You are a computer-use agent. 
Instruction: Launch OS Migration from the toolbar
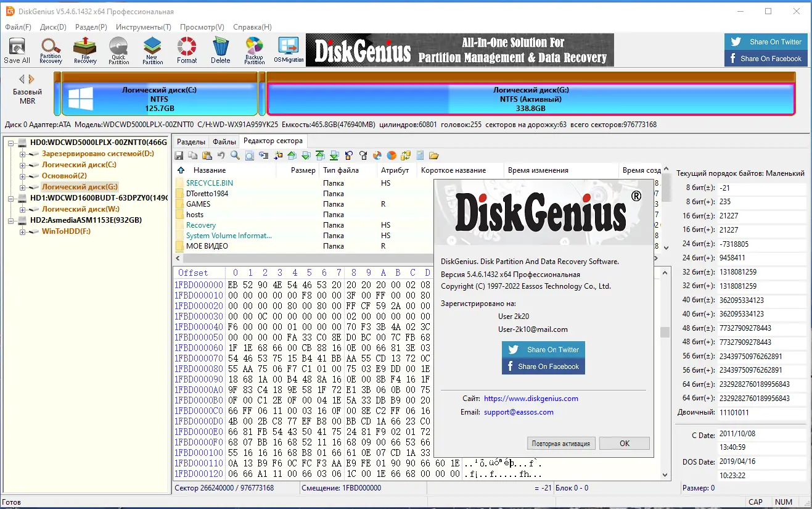coord(289,50)
